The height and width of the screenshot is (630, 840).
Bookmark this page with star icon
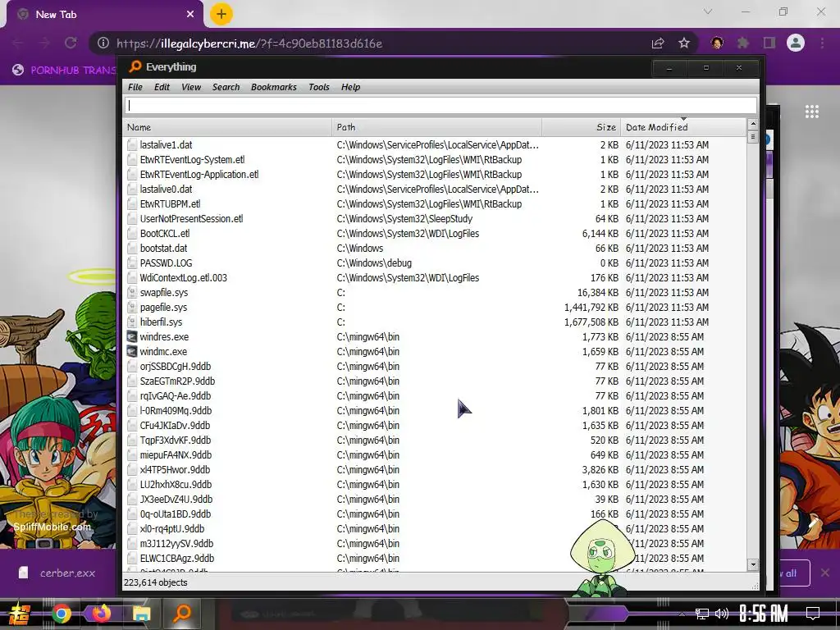(683, 43)
